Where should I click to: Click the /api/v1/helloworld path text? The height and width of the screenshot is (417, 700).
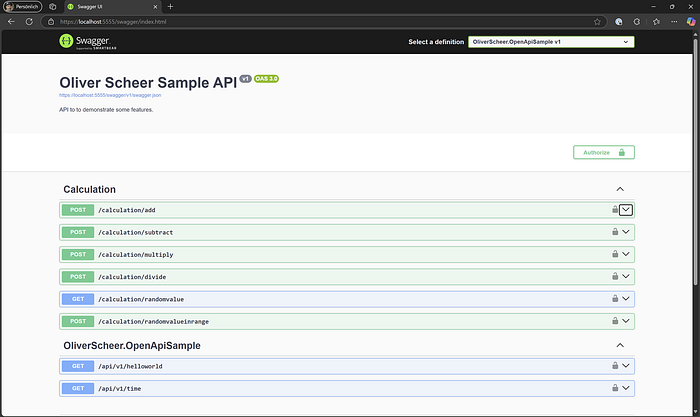tap(130, 366)
